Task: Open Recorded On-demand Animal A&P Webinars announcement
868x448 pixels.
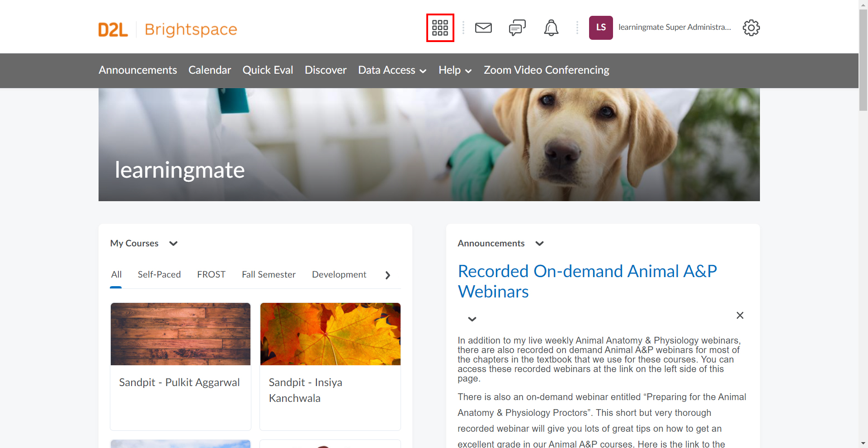Action: (x=587, y=281)
